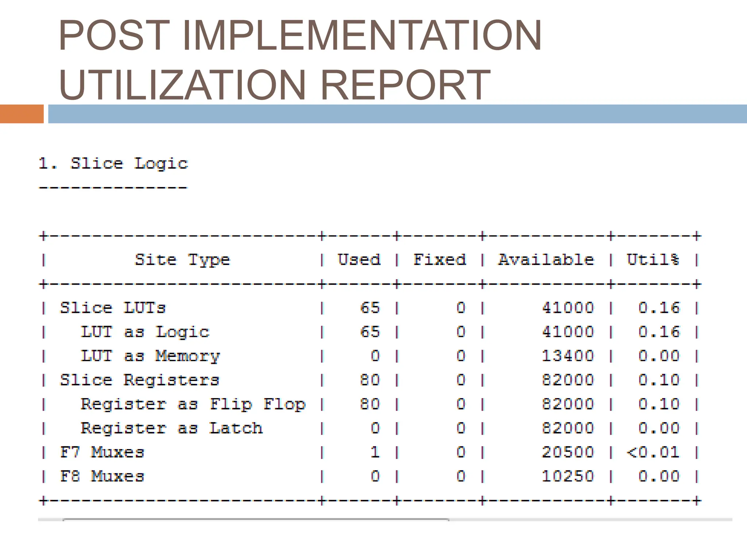Select the 'Register as Flip Flop' row label
Image resolution: width=747 pixels, height=560 pixels.
pos(193,404)
